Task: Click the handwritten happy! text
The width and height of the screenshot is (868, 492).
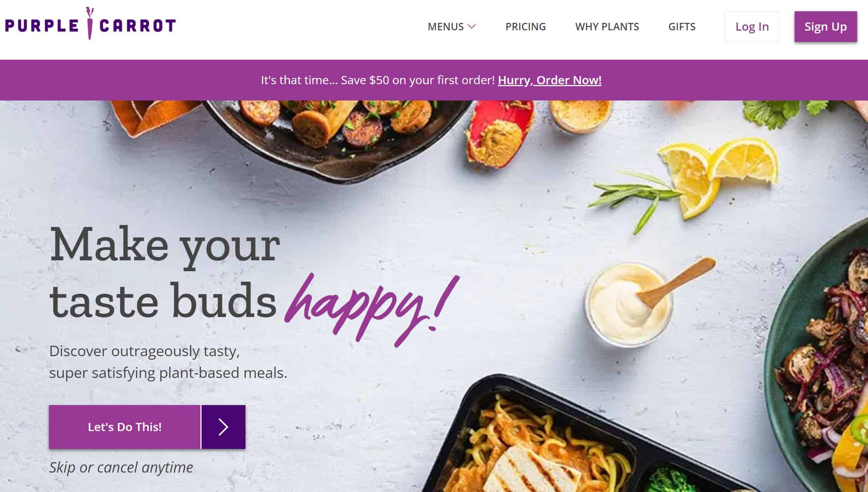Action: click(372, 309)
